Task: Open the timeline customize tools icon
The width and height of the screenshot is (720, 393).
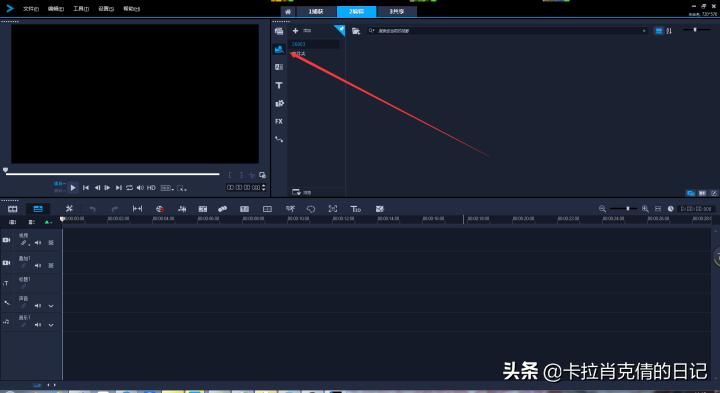Action: 69,209
